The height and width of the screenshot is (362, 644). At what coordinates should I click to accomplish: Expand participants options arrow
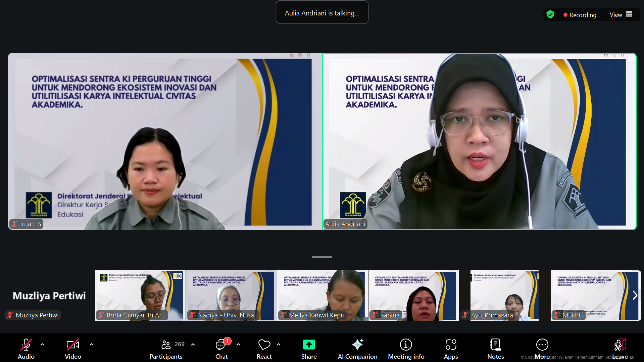(x=193, y=345)
